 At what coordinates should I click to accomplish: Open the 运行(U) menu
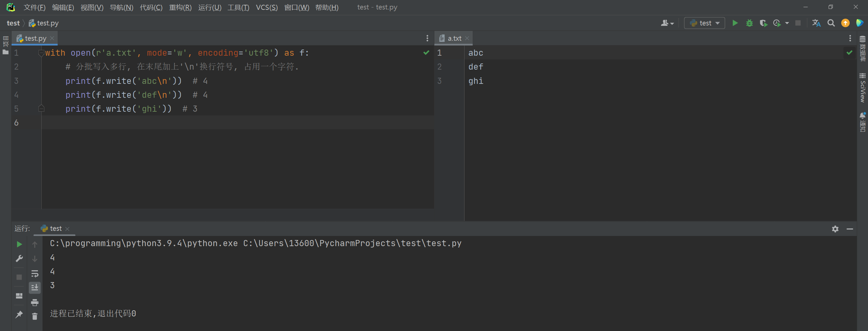point(210,7)
